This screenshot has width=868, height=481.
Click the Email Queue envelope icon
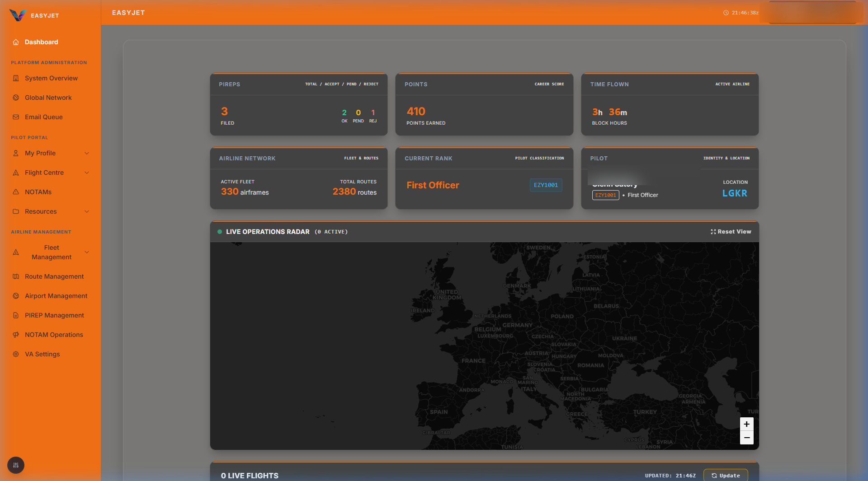pos(16,117)
